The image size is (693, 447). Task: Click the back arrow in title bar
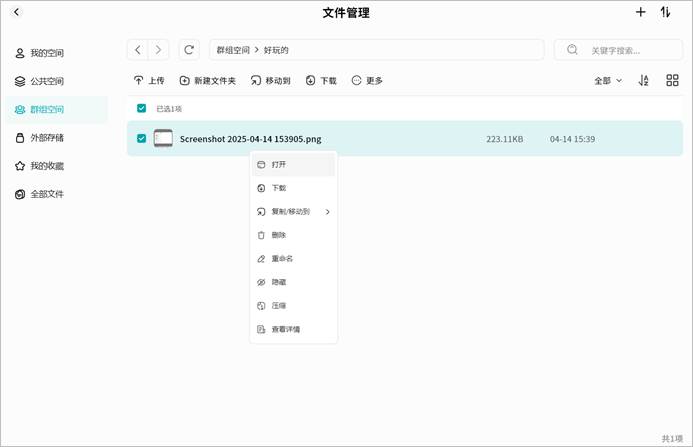click(x=17, y=12)
